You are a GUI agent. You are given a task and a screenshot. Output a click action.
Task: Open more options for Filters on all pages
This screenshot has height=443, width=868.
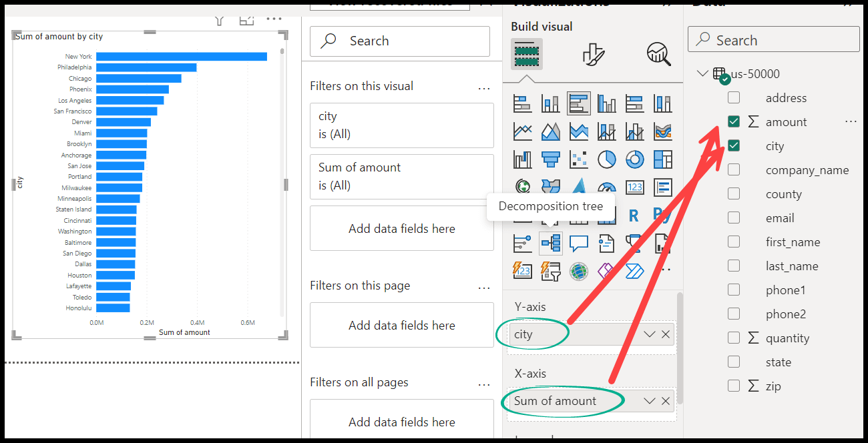coord(485,384)
